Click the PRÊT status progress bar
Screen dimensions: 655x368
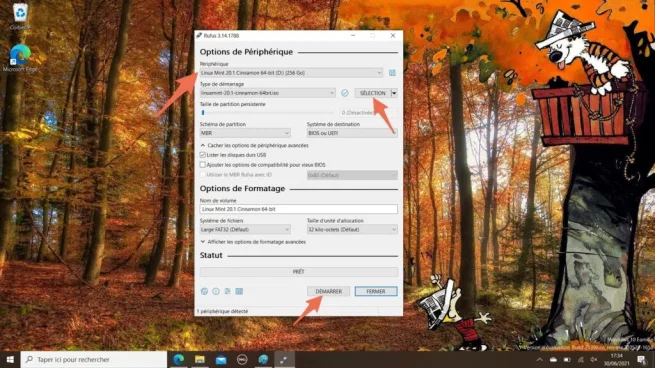click(x=299, y=272)
